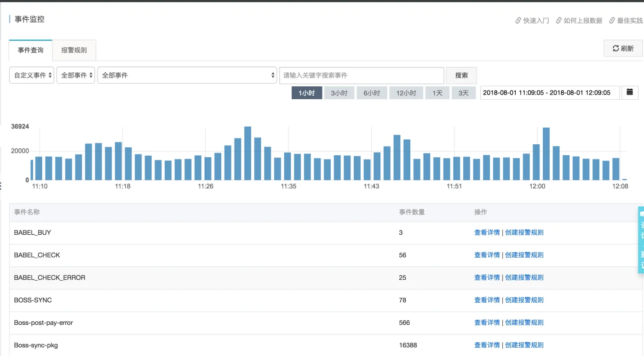This screenshot has height=356, width=644.
Task: Open the 如何上报数据 link
Action: 579,21
